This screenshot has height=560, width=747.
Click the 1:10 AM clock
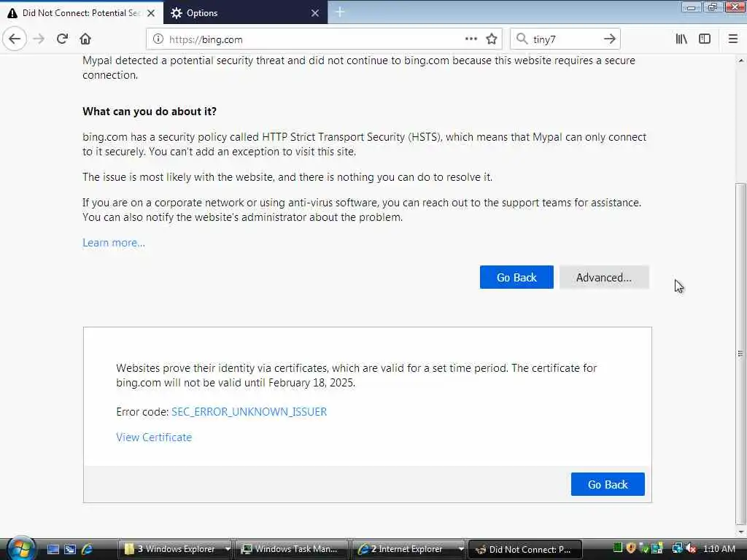pyautogui.click(x=719, y=549)
